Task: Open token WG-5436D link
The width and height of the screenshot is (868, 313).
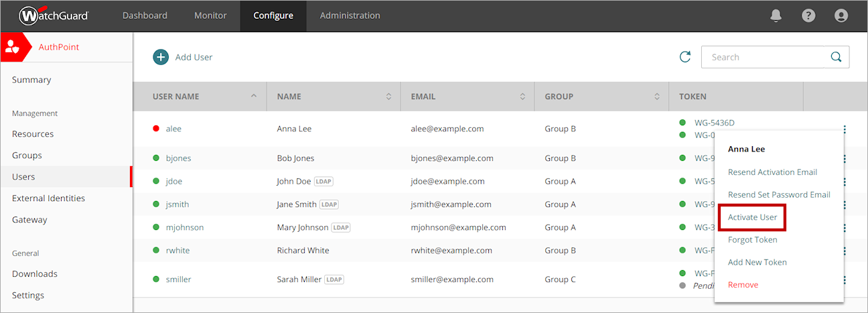Action: 714,123
